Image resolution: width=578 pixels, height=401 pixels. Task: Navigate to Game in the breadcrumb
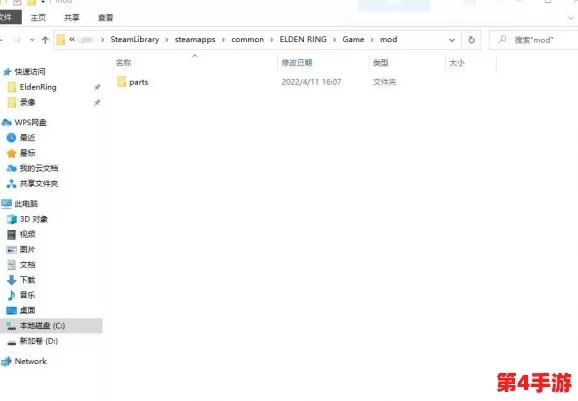click(x=353, y=39)
